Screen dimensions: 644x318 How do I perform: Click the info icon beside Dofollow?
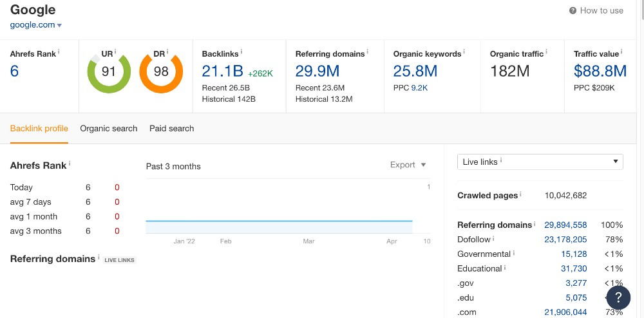[x=493, y=238]
